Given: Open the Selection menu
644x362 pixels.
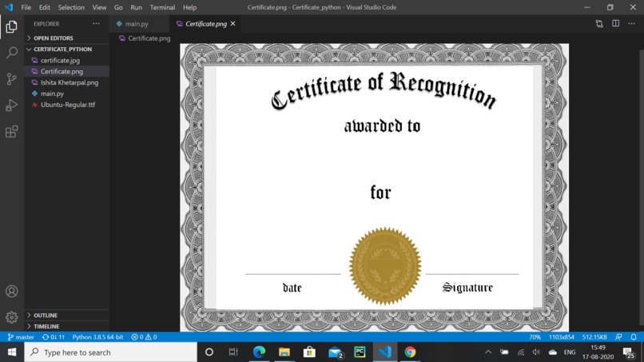Looking at the screenshot, I should point(71,7).
